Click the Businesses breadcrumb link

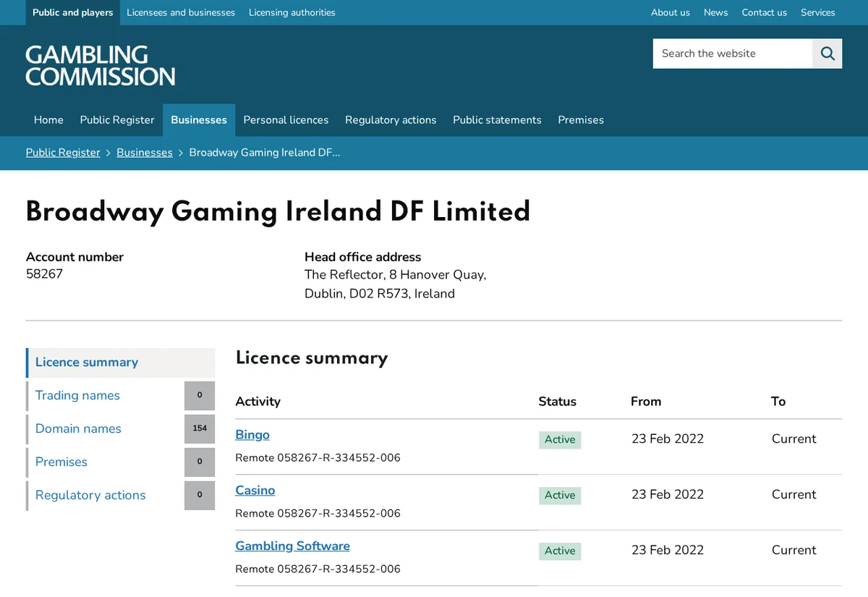pos(145,153)
